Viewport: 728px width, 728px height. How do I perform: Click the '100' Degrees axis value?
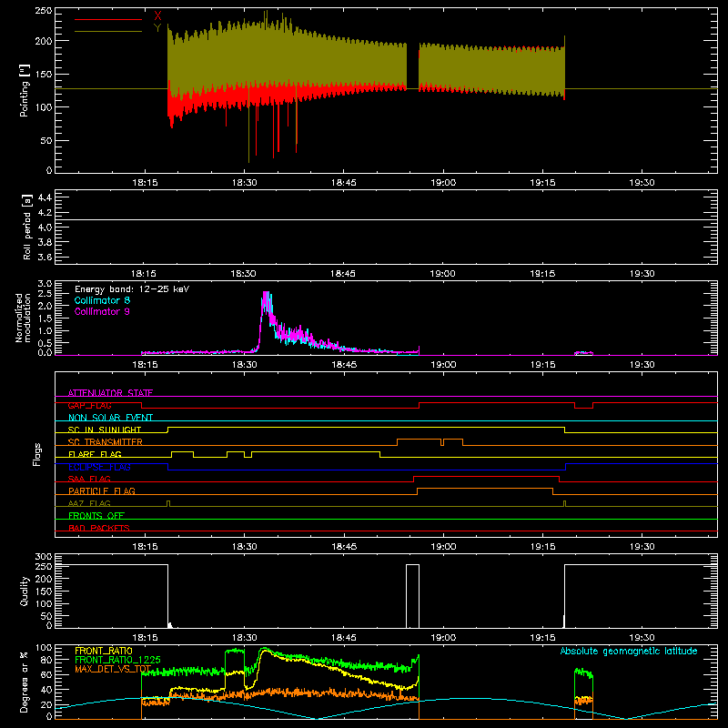coord(43,648)
